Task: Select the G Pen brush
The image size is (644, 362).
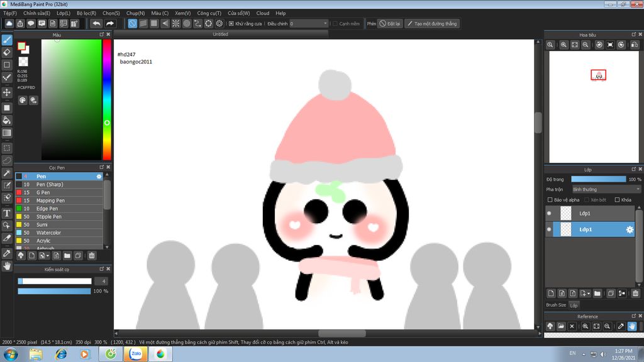Action: (59, 192)
